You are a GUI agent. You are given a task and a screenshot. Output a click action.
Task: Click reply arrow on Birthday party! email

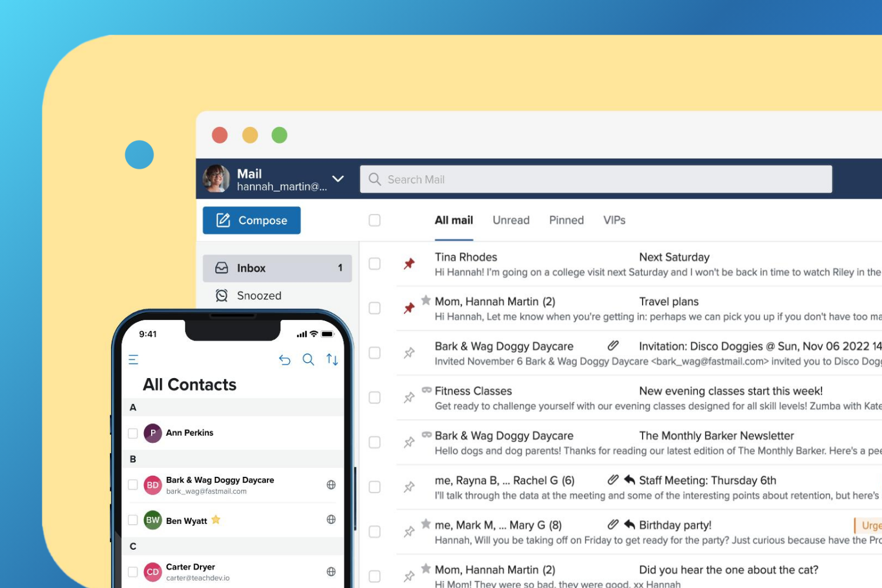tap(629, 524)
